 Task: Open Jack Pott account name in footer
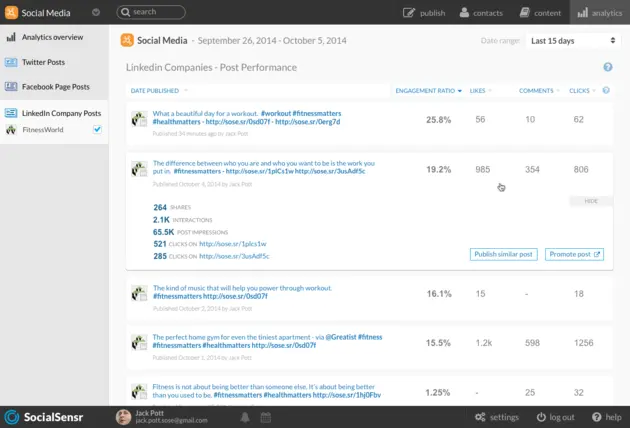pyautogui.click(x=149, y=413)
